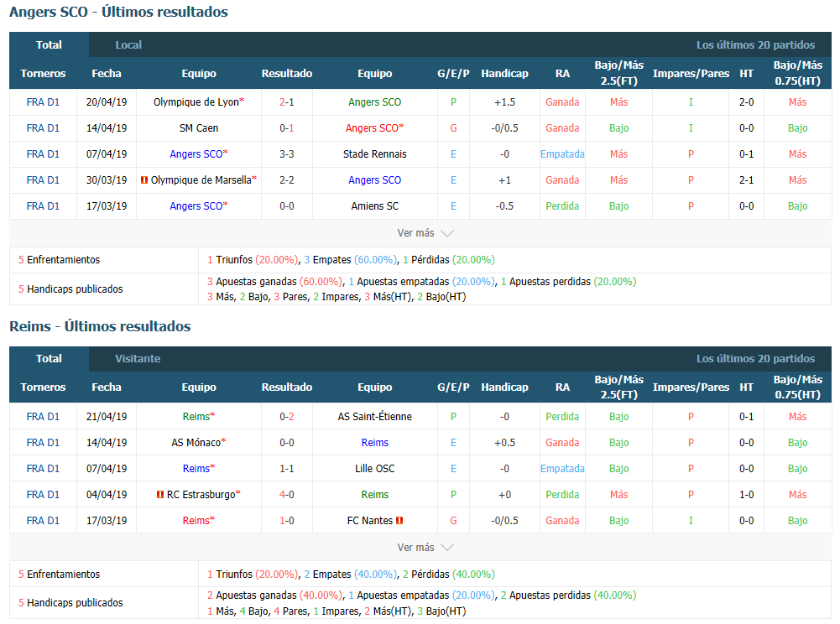Image resolution: width=840 pixels, height=624 pixels.
Task: Click the 3-3 result against Stade Rennais
Action: 287,154
